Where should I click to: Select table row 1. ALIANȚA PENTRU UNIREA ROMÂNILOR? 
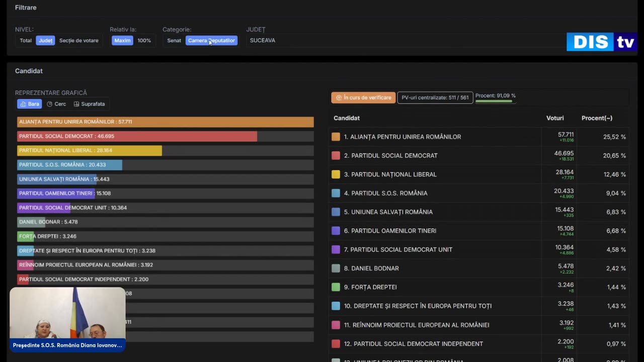click(x=479, y=137)
